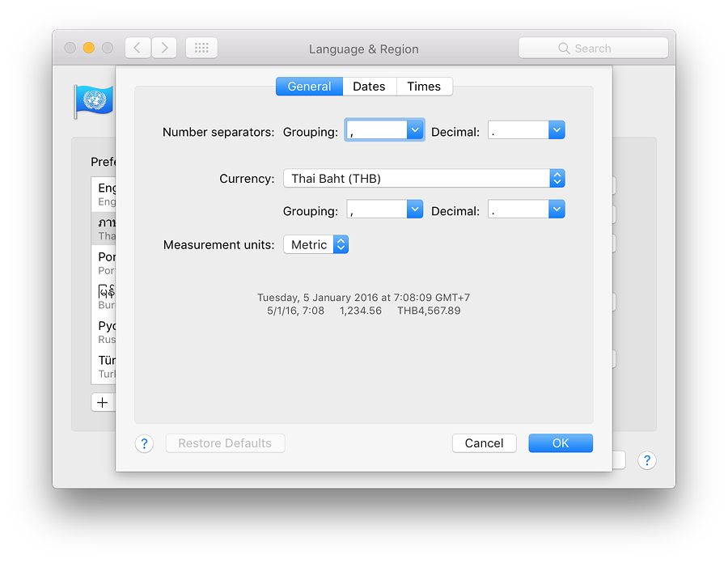
Task: Open Measurement units Metric popup
Action: tap(315, 244)
